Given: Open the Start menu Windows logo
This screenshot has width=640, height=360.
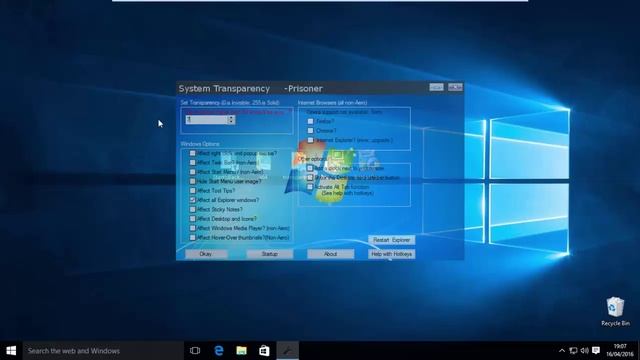Looking at the screenshot, I should [11, 351].
